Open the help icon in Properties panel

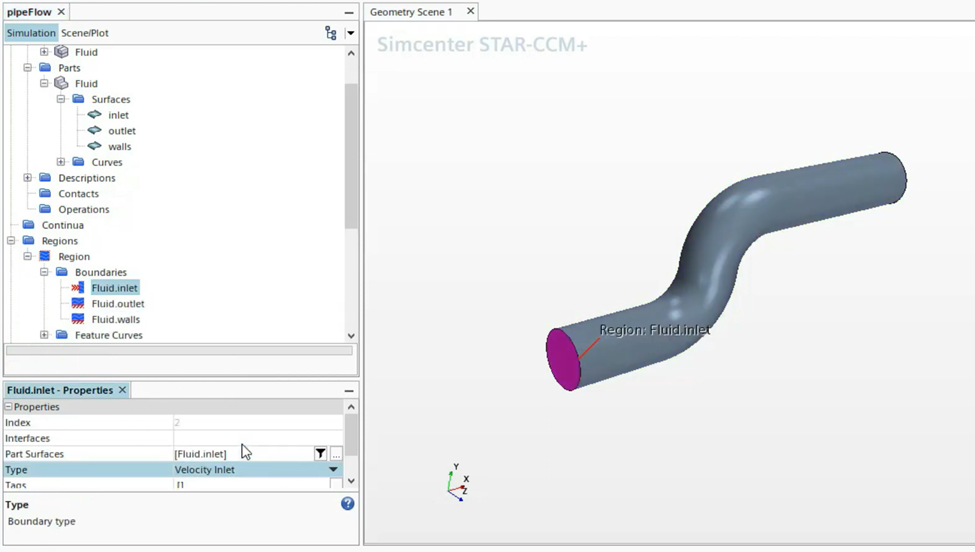(347, 504)
